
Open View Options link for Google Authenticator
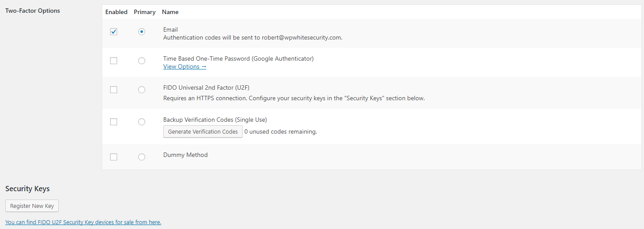click(185, 67)
